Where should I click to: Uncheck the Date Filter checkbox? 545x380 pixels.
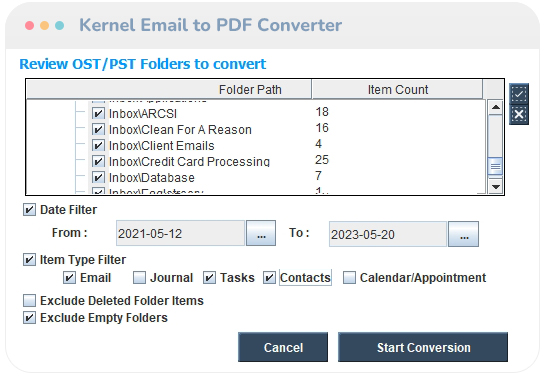[x=29, y=210]
